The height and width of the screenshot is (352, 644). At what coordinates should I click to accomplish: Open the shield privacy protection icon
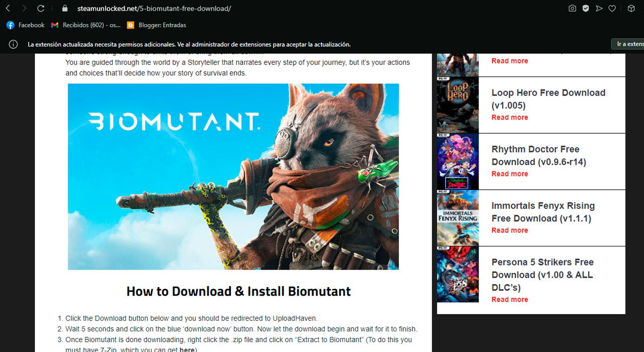[586, 9]
